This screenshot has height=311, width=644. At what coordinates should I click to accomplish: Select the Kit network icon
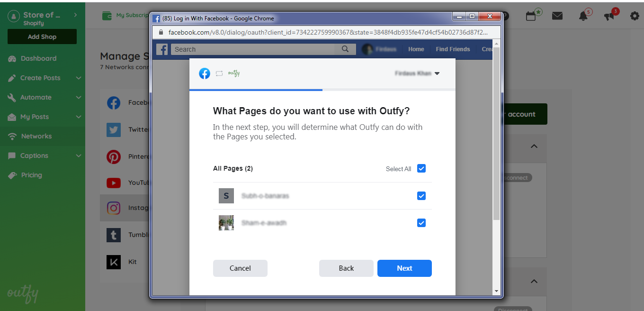pyautogui.click(x=114, y=262)
